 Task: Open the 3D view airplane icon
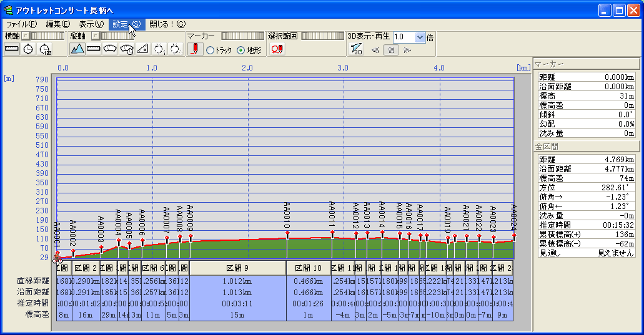tap(355, 49)
